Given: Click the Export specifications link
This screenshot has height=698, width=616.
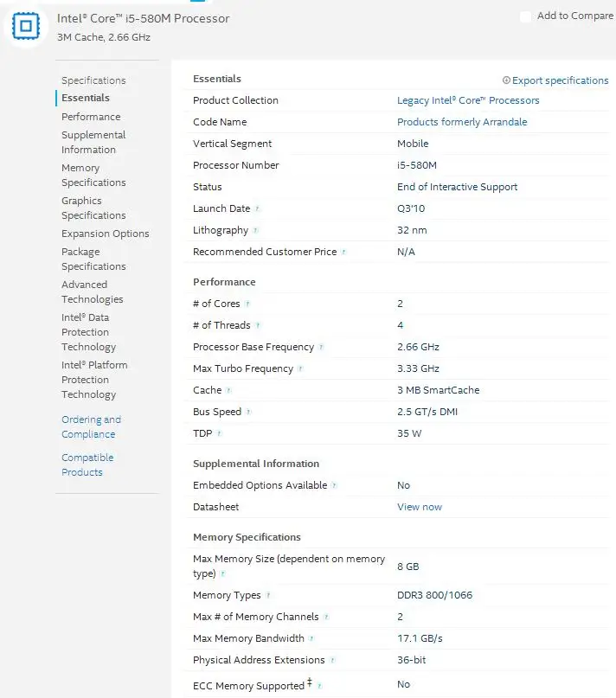Looking at the screenshot, I should tap(560, 80).
